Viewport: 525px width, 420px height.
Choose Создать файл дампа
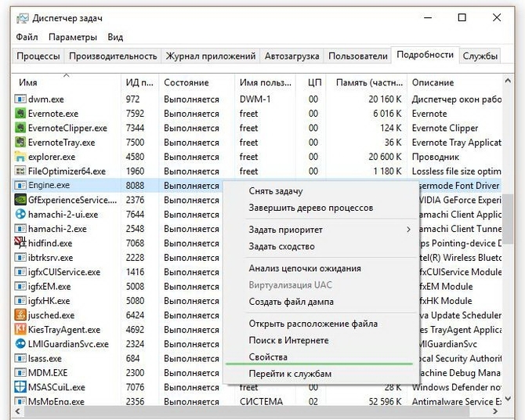tap(291, 302)
